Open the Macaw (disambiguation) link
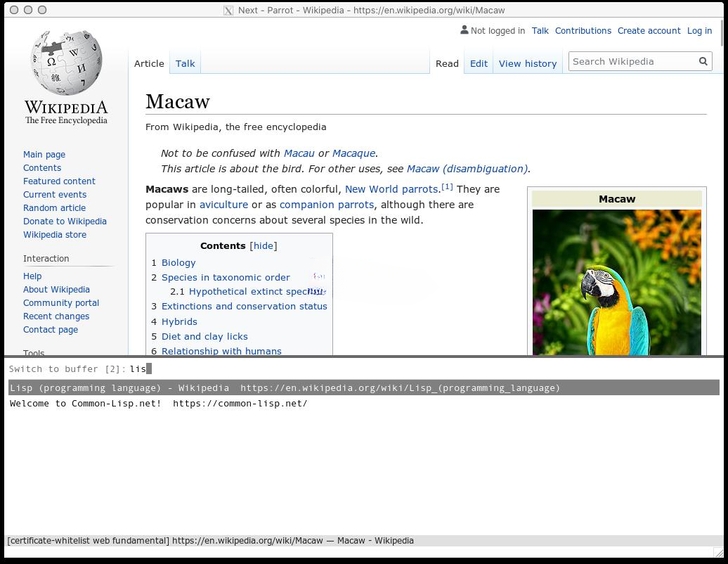 tap(467, 169)
